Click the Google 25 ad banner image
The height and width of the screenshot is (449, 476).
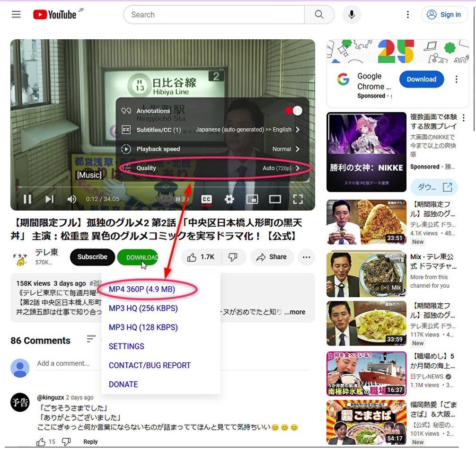coord(397,51)
